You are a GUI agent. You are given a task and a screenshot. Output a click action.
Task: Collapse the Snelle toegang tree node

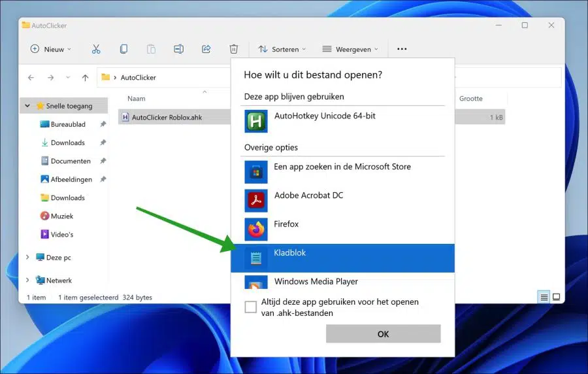tap(27, 106)
